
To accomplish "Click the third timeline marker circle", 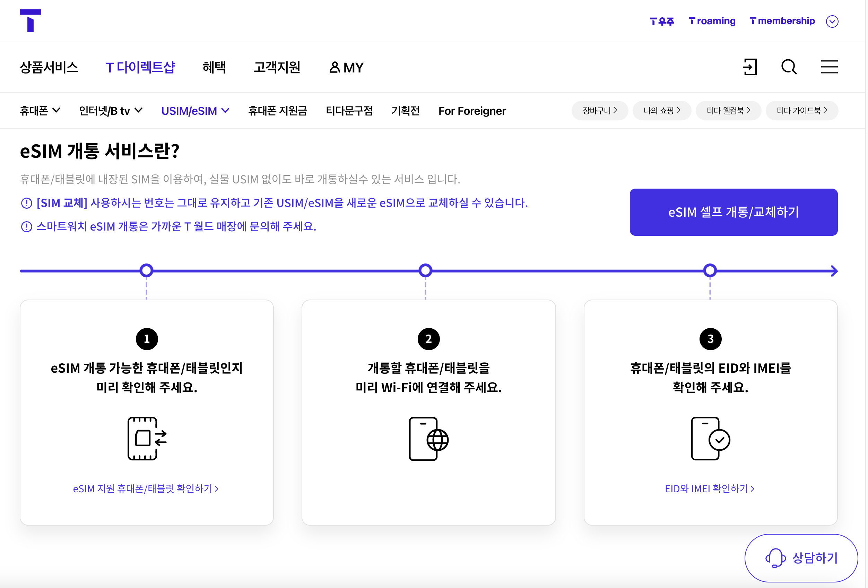I will click(x=710, y=270).
